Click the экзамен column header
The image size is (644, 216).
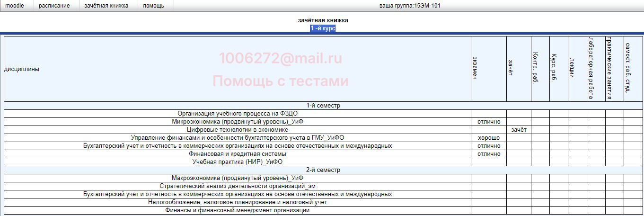pos(475,69)
